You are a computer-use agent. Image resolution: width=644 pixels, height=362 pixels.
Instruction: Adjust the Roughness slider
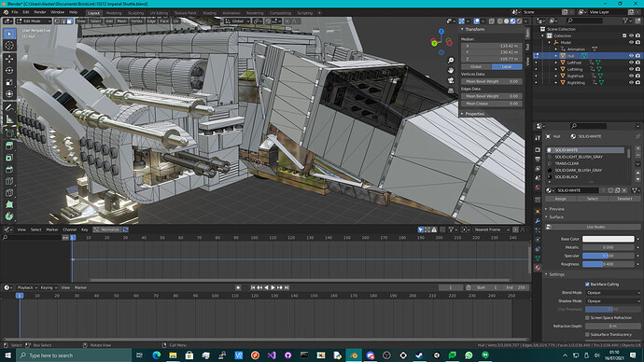(609, 264)
